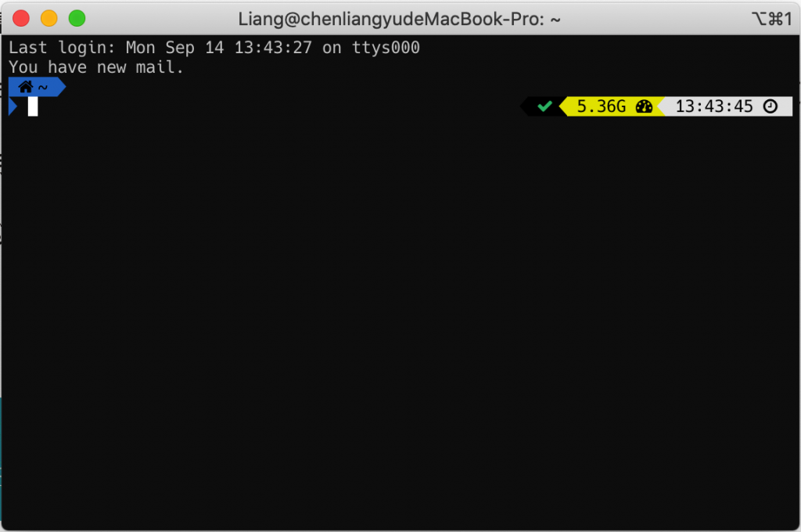801x532 pixels.
Task: Close the terminal window with the red button
Action: pos(21,19)
